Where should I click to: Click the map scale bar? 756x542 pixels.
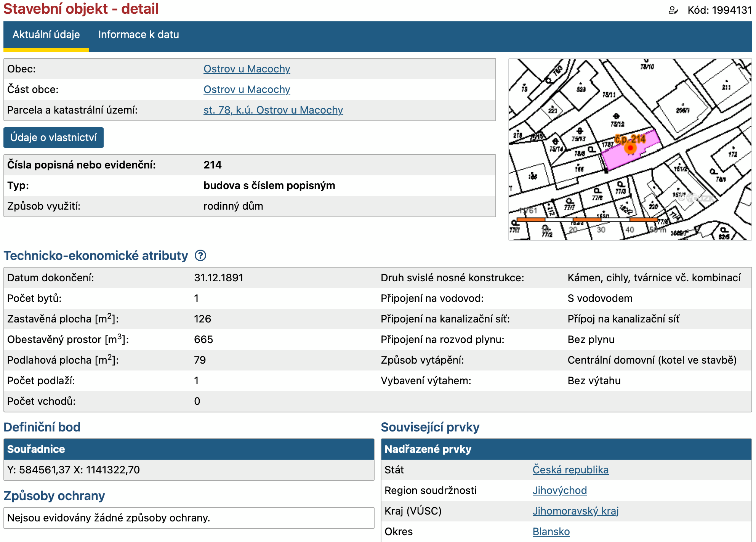point(587,220)
